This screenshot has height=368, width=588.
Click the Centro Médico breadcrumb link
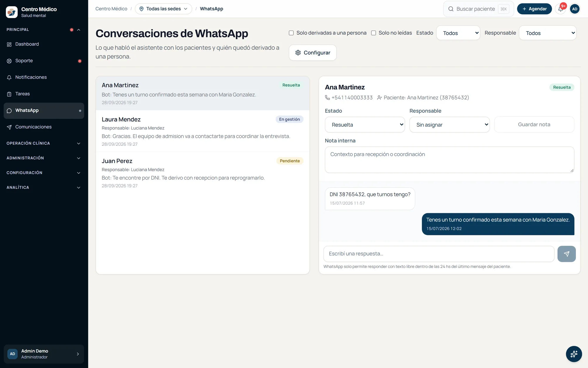pyautogui.click(x=111, y=9)
